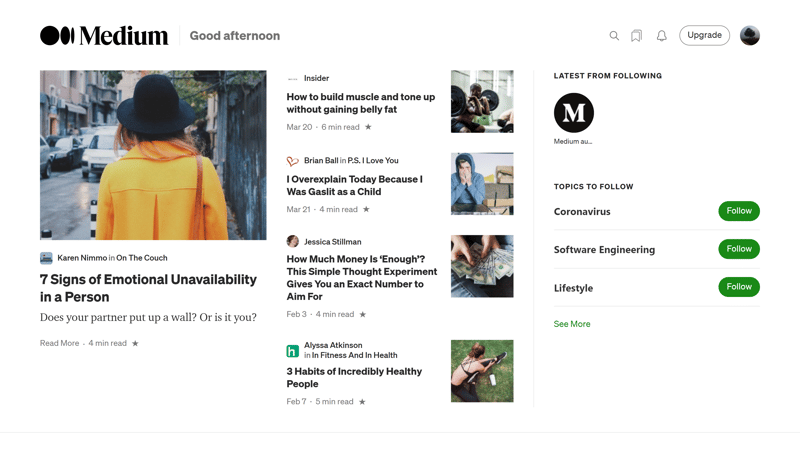The width and height of the screenshot is (800, 449).
Task: Open the user profile avatar menu
Action: coord(750,36)
